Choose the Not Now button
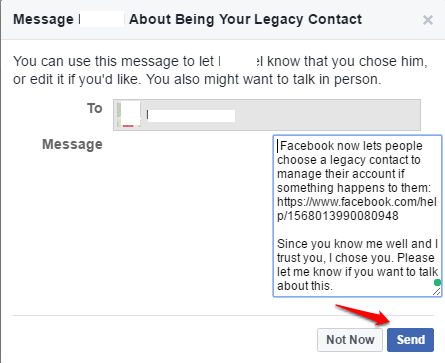The width and height of the screenshot is (445, 363). [350, 340]
